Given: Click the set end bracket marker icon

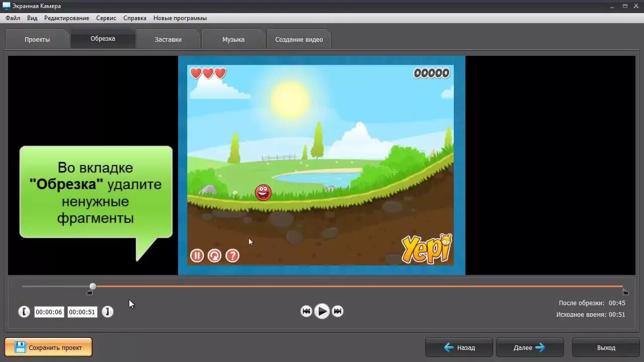Looking at the screenshot, I should 107,312.
